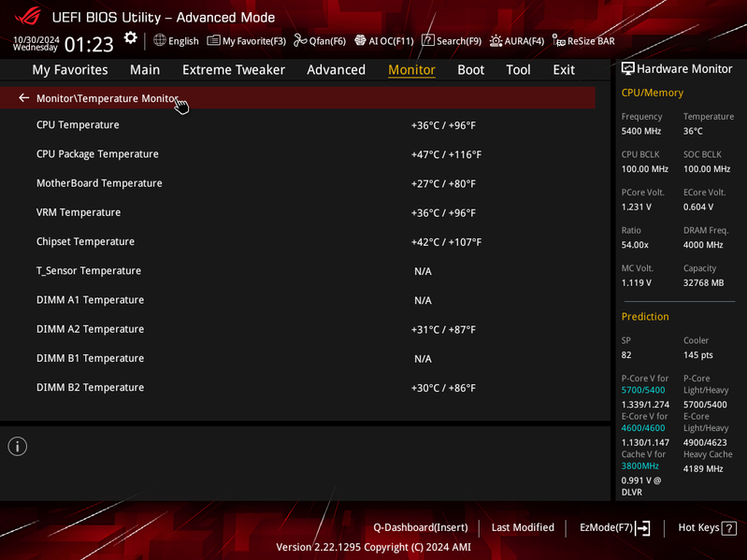The width and height of the screenshot is (747, 560).
Task: Open the Boot tab
Action: tap(470, 70)
